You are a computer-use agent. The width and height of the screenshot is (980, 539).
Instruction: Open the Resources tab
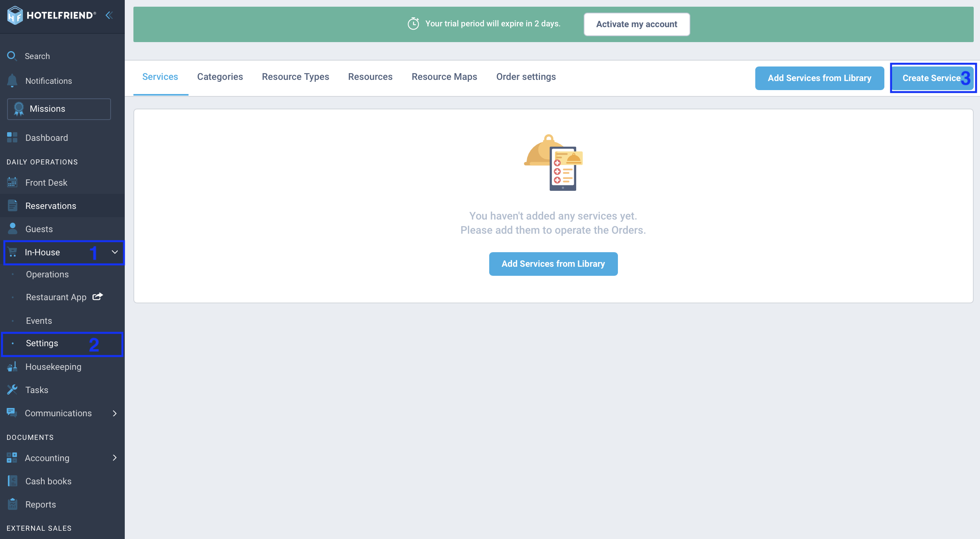pos(370,77)
